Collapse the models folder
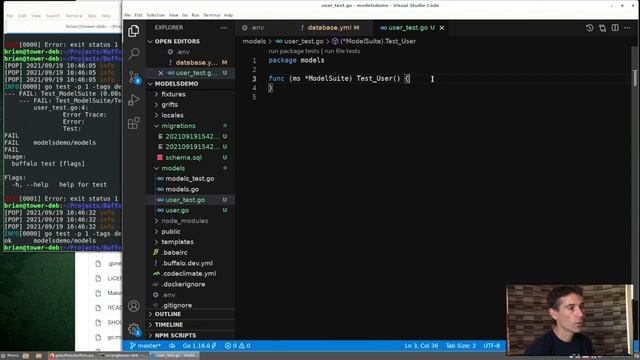 173,168
